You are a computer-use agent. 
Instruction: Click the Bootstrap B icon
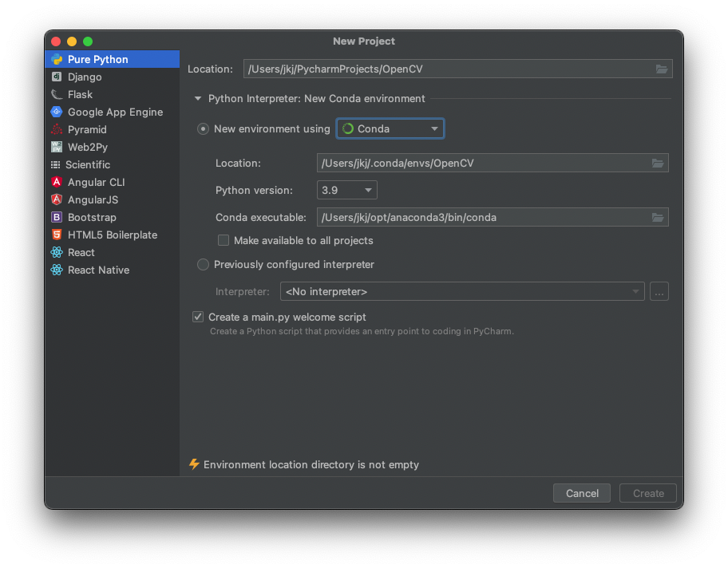click(57, 217)
